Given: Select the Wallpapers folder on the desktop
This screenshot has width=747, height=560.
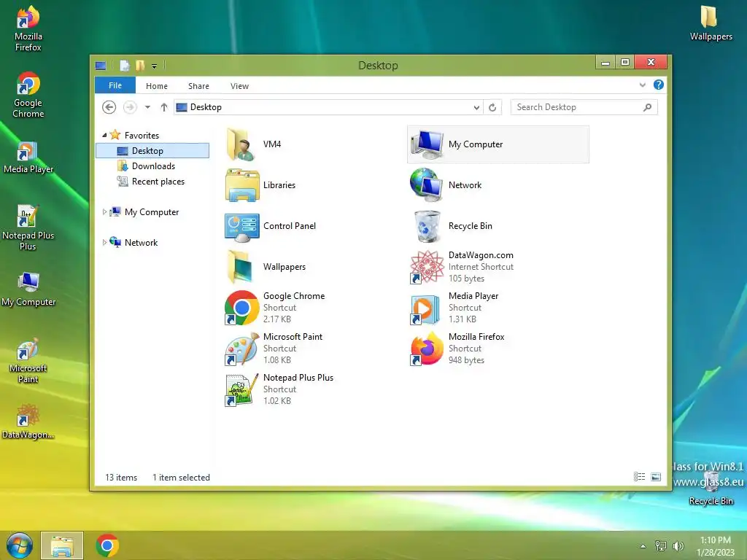Looking at the screenshot, I should coord(711,23).
